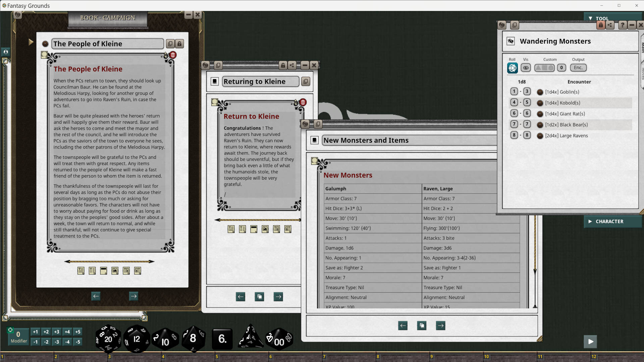Roll the black d20 die
The height and width of the screenshot is (362, 644).
(108, 339)
